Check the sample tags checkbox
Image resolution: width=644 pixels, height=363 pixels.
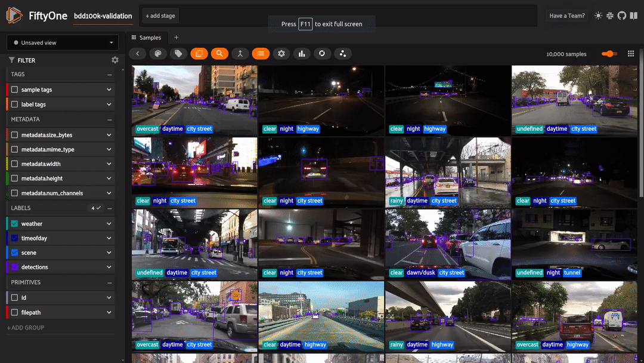click(15, 90)
